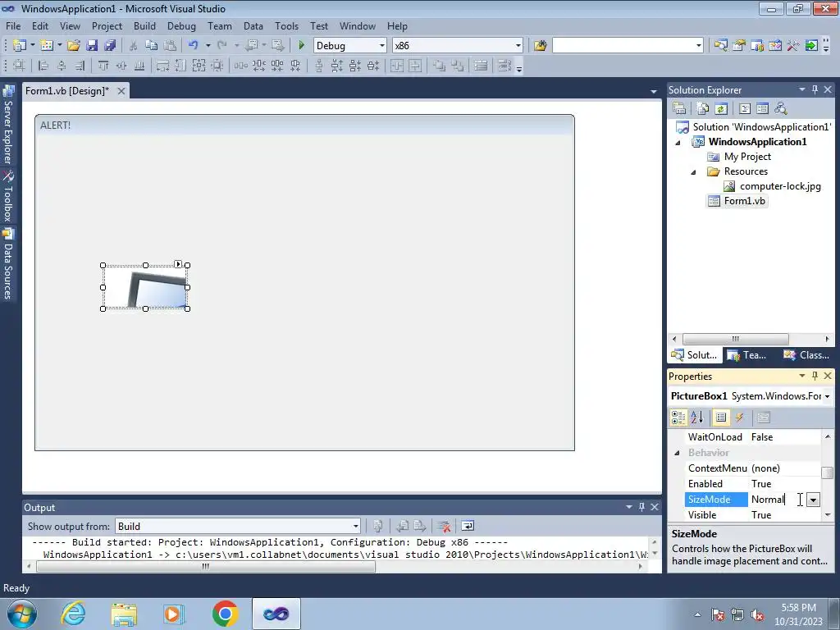Viewport: 840px width, 630px height.
Task: Click the Center Horizontally layout icon
Action: 397,66
